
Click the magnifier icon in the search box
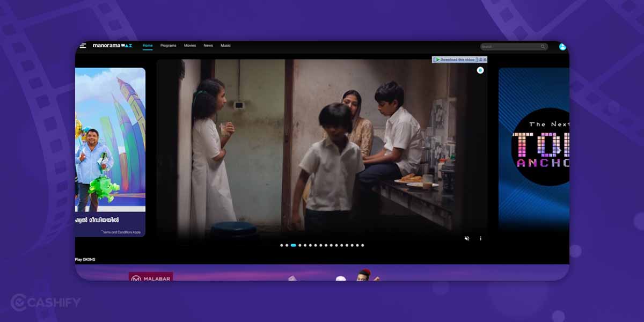pos(543,47)
